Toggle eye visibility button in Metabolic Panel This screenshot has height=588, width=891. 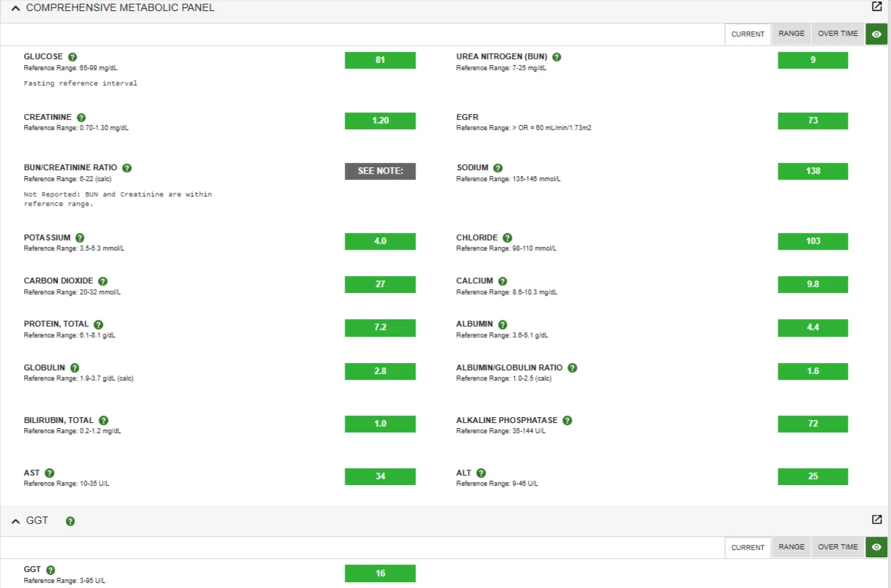pyautogui.click(x=876, y=34)
